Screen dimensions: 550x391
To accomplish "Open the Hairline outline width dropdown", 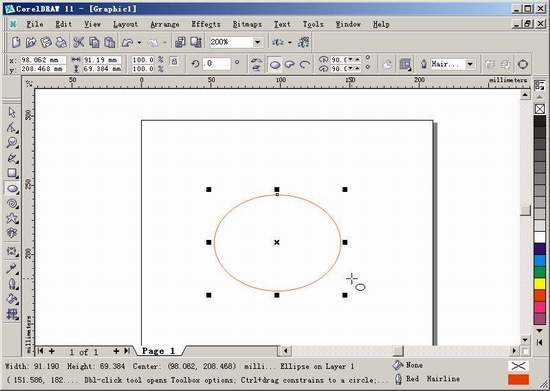I will [470, 64].
